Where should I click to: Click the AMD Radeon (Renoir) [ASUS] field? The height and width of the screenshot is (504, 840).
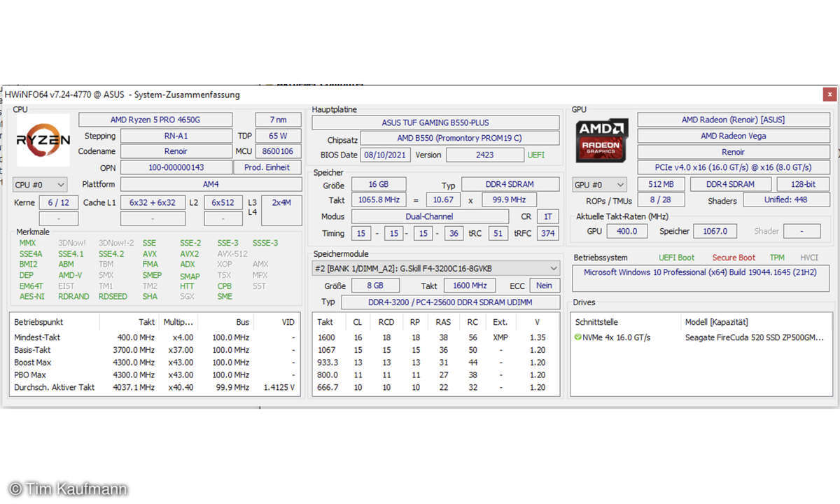pos(733,120)
